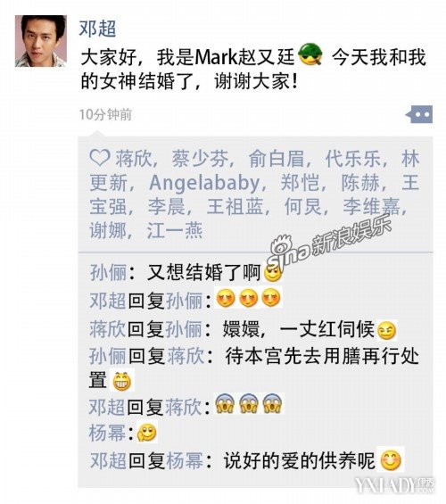Open 邓超's profile picture
This screenshot has height=504, width=446.
[41, 41]
